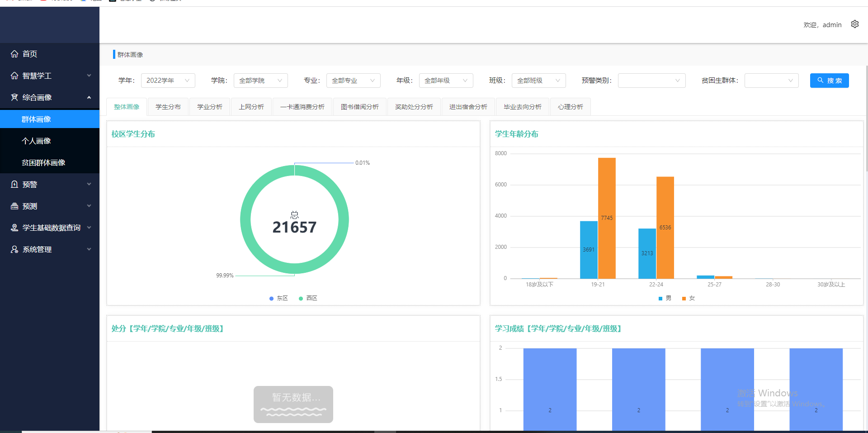Toggle the 男 legend in age chart
The image size is (868, 433).
point(665,298)
